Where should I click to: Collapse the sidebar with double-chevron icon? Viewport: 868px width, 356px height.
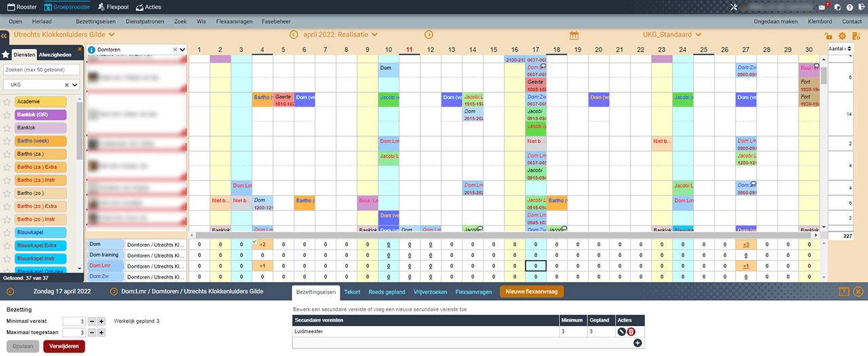click(x=4, y=35)
